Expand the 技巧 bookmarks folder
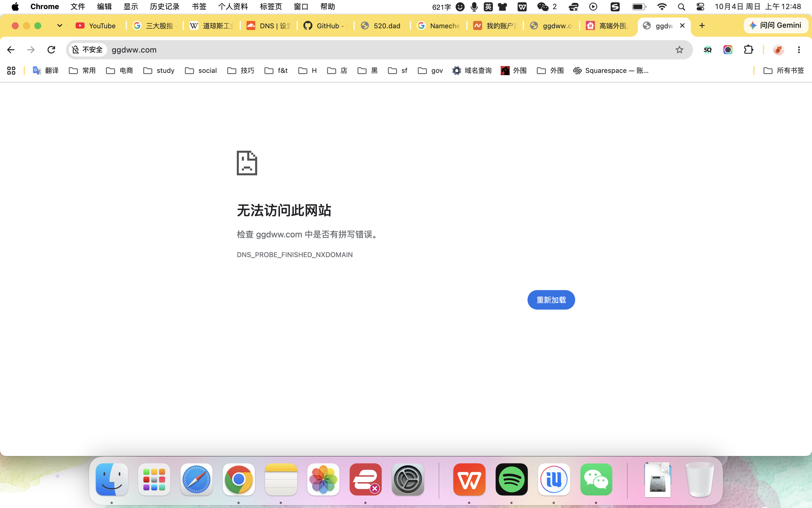This screenshot has width=812, height=508. pos(241,71)
